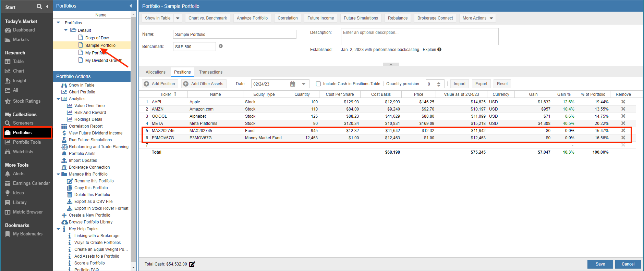Click the Rebalance toolbar button

pos(398,18)
